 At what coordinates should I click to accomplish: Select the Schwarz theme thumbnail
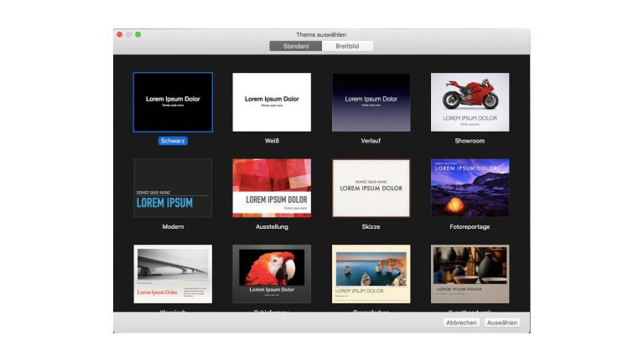click(173, 102)
